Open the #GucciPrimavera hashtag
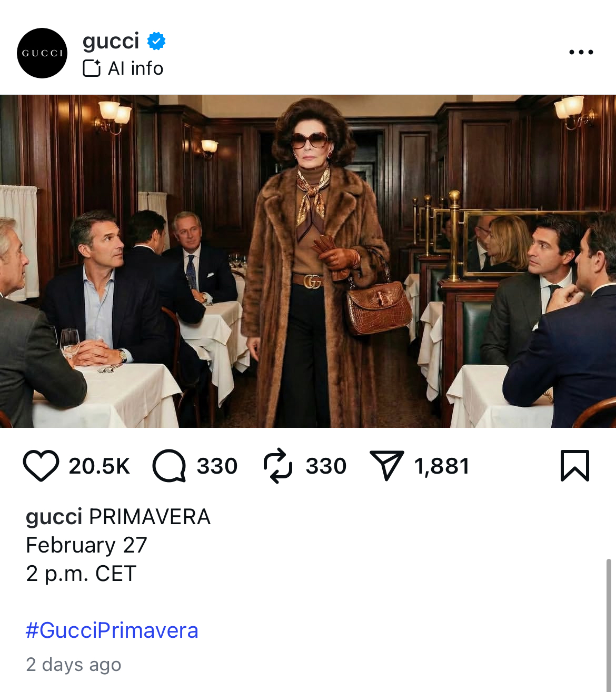The height and width of the screenshot is (692, 616). click(112, 630)
